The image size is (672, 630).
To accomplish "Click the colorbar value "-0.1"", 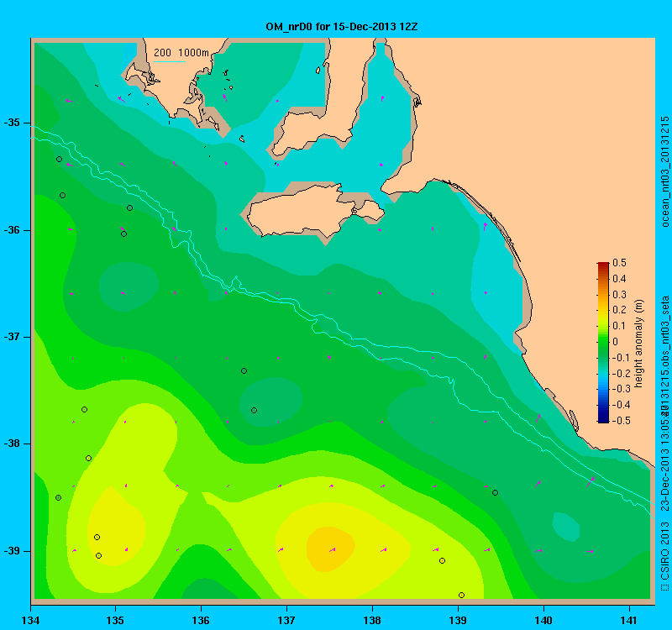I will coord(621,358).
